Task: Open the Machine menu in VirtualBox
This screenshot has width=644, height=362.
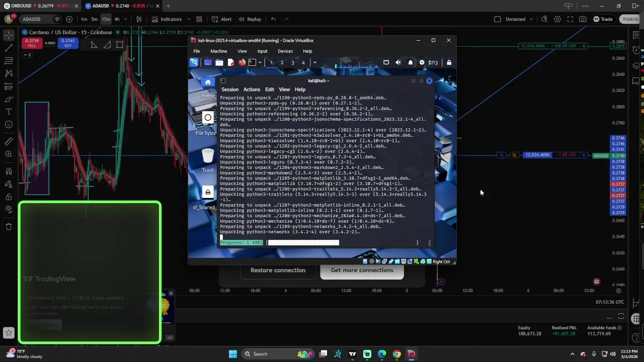Action: coord(218,51)
